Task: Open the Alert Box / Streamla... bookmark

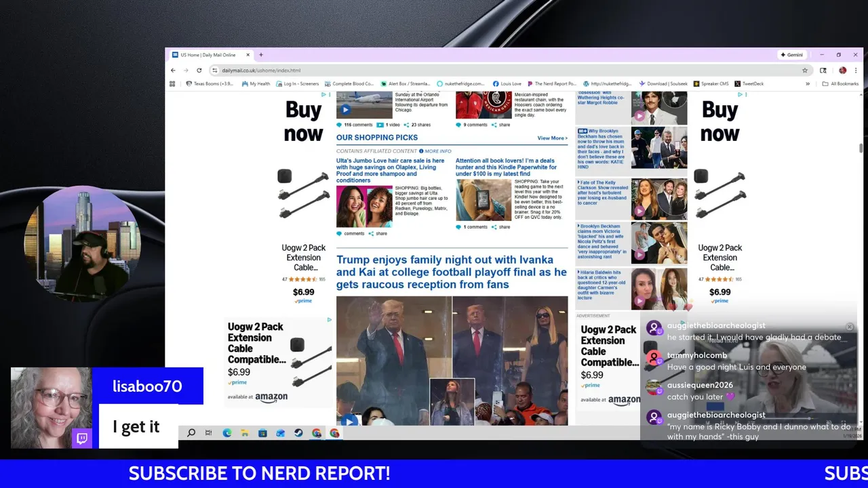Action: (405, 84)
